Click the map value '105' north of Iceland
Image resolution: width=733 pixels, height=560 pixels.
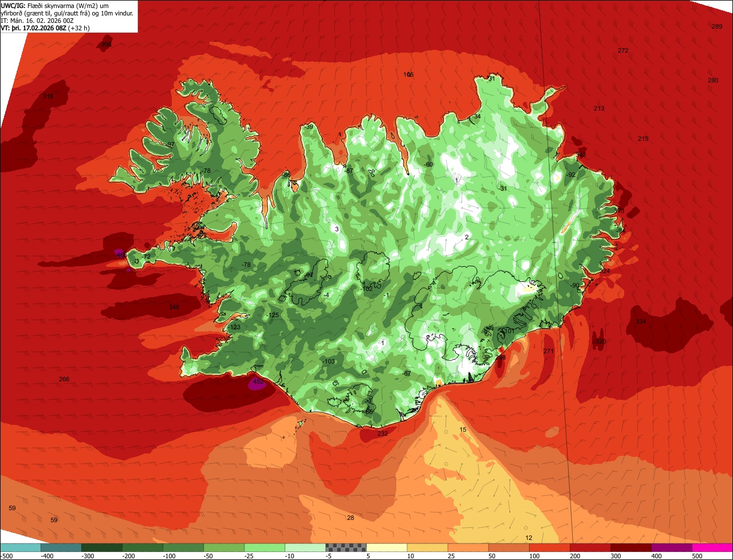408,74
